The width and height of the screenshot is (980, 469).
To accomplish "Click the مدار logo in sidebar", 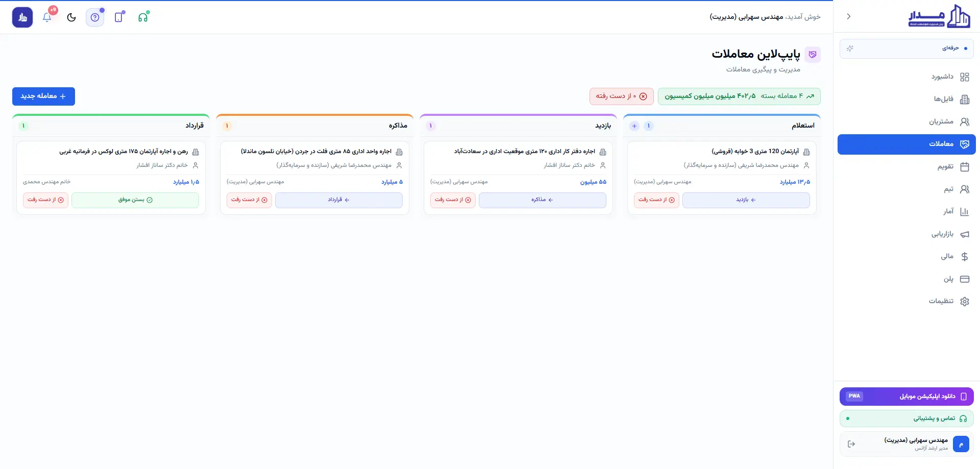I will click(x=939, y=16).
